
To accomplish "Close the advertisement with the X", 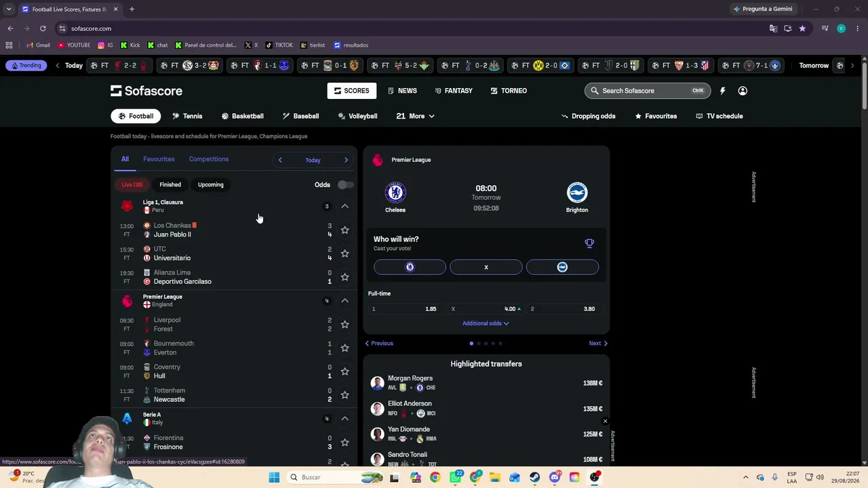I will click(x=605, y=422).
